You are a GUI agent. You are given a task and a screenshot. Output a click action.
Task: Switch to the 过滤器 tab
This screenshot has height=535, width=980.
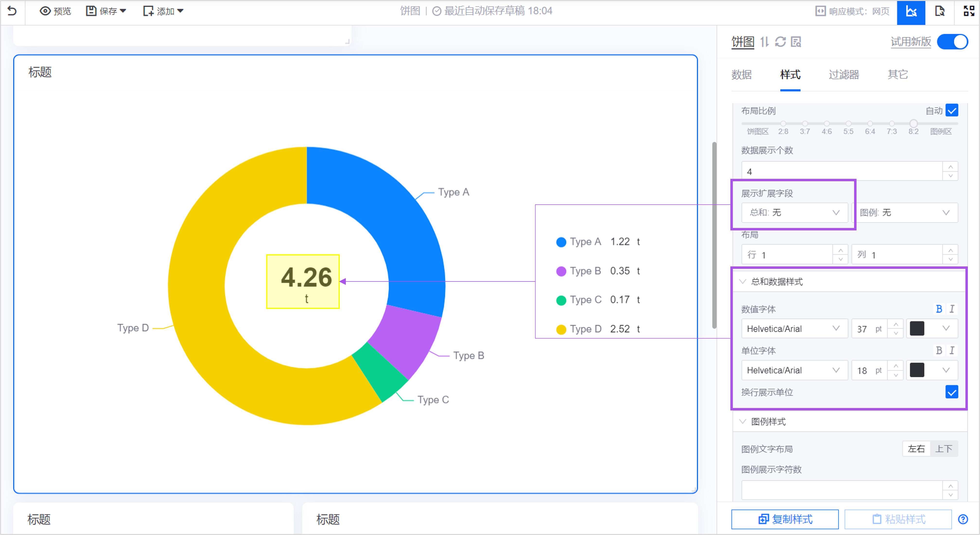tap(844, 75)
